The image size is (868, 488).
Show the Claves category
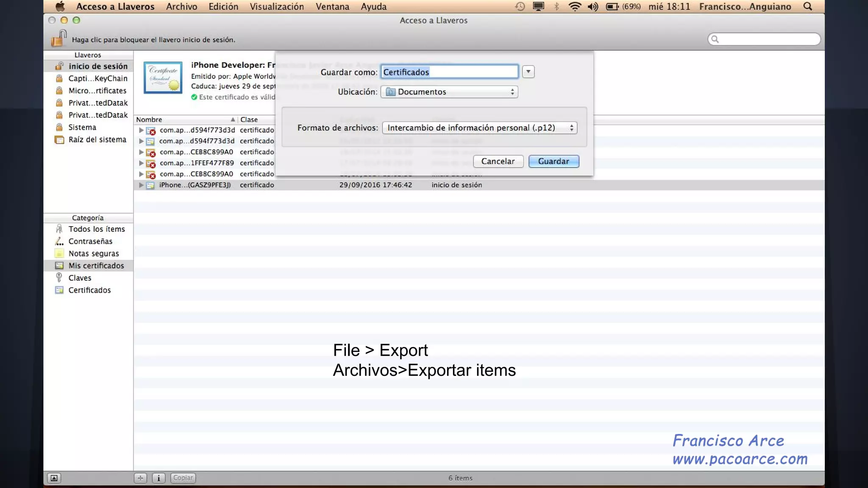[88, 278]
